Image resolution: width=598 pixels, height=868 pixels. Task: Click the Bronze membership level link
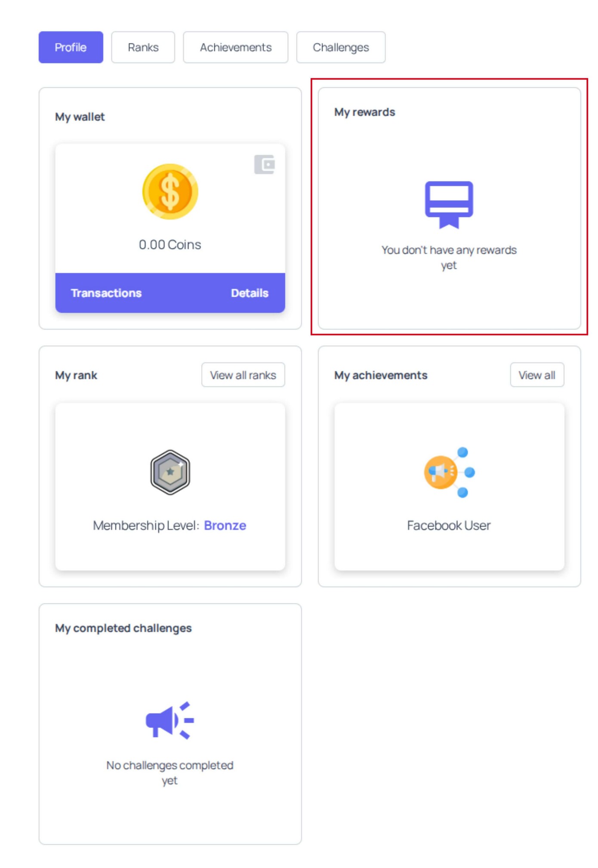tap(225, 525)
